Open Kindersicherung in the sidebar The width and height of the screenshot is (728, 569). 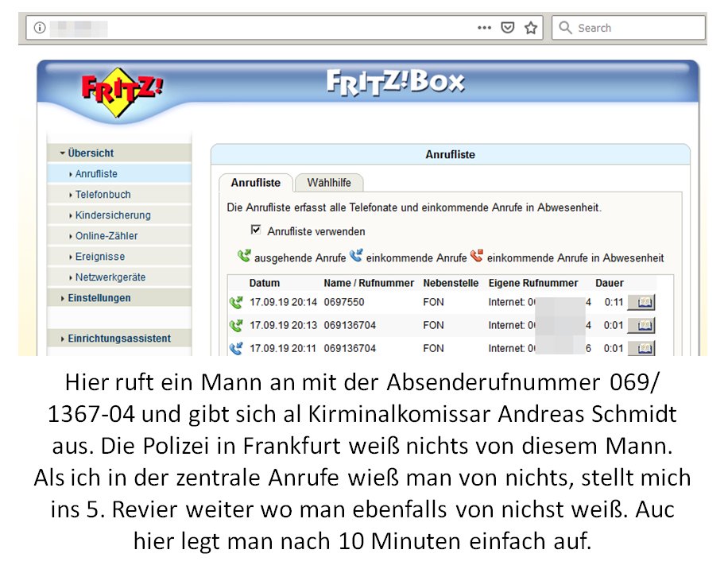tap(119, 215)
